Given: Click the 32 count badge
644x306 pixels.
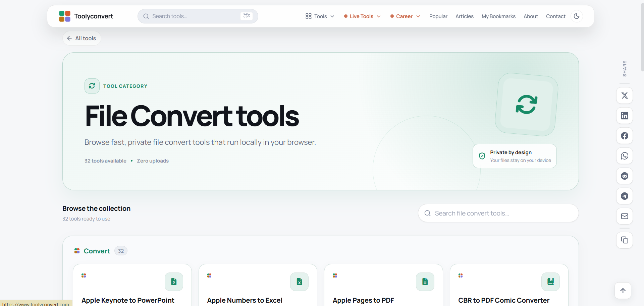Looking at the screenshot, I should 121,251.
